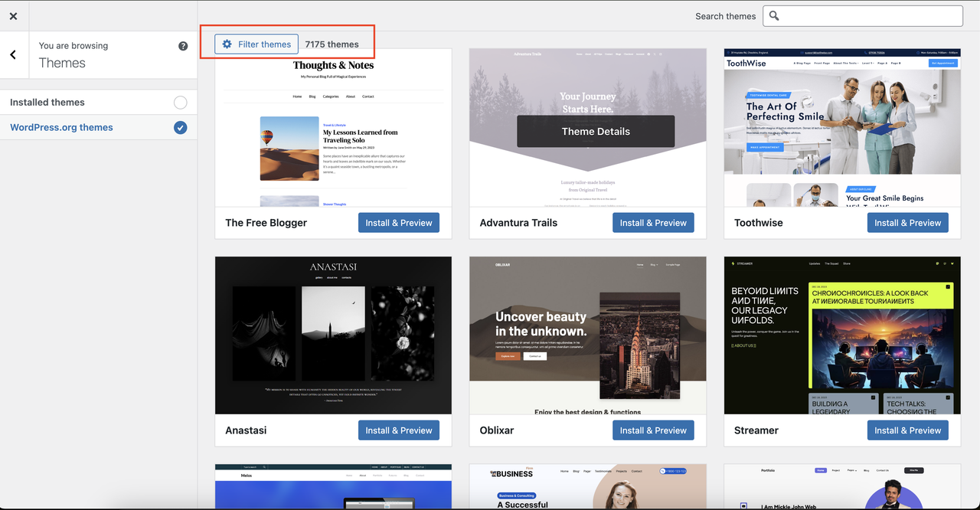980x510 pixels.
Task: Install & Preview the Toothwise theme
Action: (908, 223)
